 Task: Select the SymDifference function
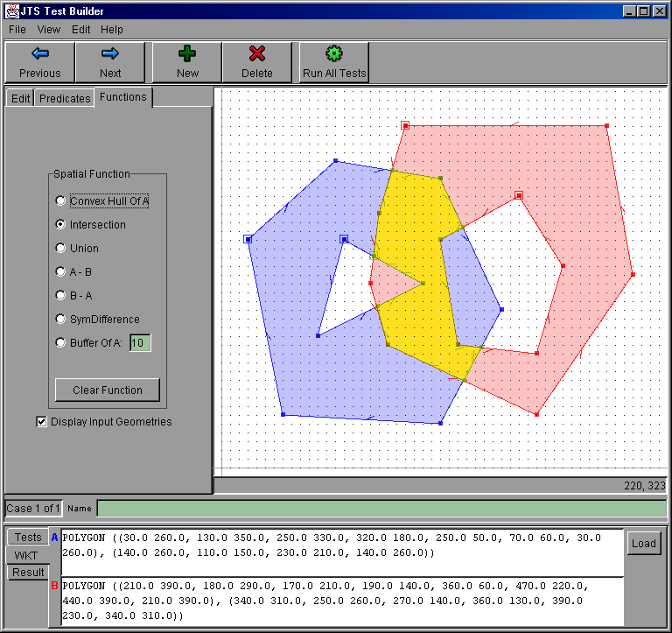[x=60, y=319]
